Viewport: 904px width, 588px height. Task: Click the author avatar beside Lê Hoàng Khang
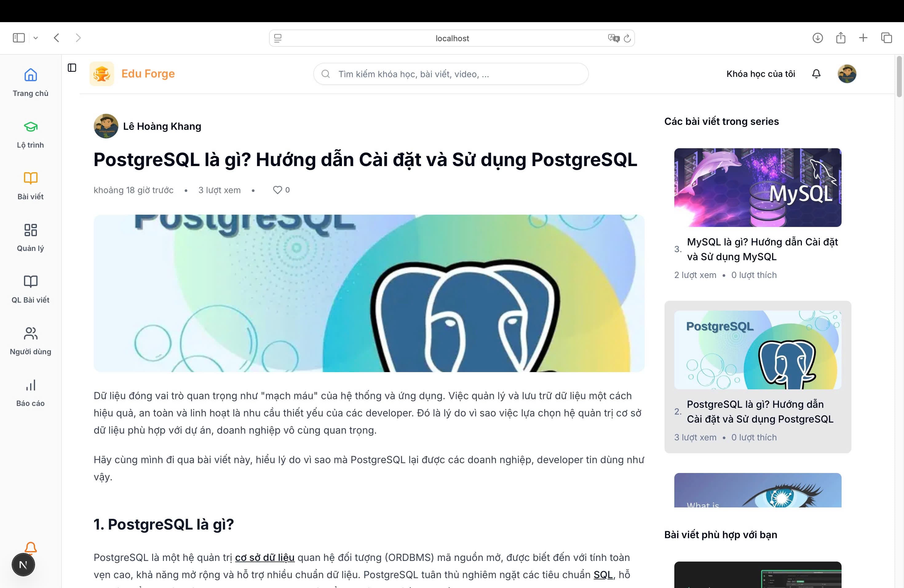tap(106, 126)
